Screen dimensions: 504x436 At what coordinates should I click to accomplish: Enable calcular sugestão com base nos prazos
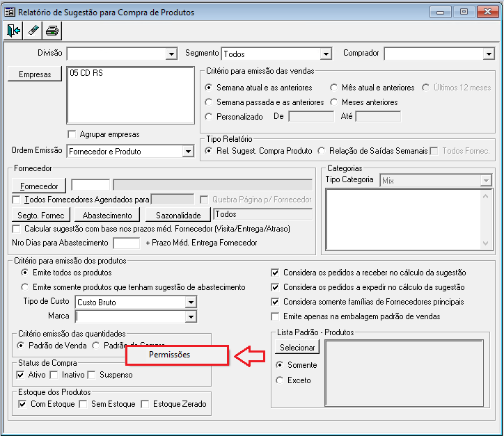16,229
